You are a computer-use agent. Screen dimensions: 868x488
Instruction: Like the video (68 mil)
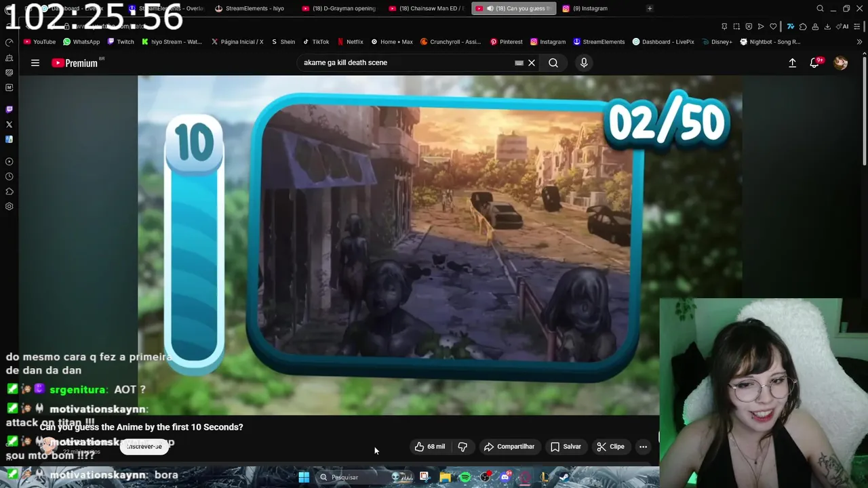[431, 447]
